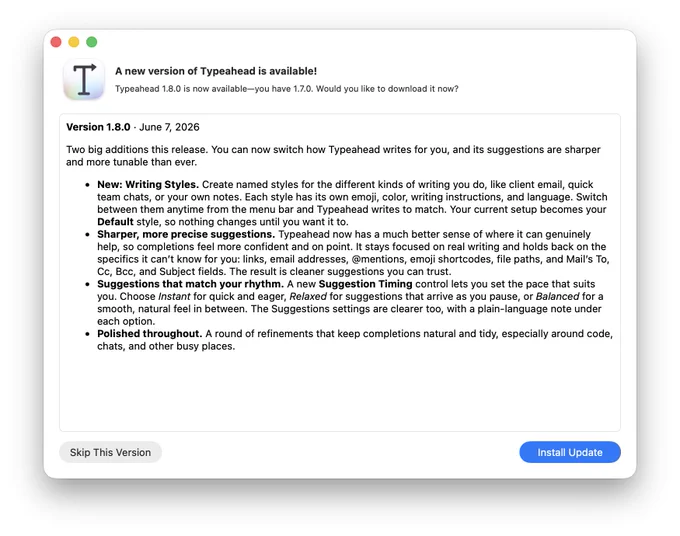Screen dimensions: 680x536
Task: Click 'New: Writing Styles.' bullet heading
Action: coord(148,184)
